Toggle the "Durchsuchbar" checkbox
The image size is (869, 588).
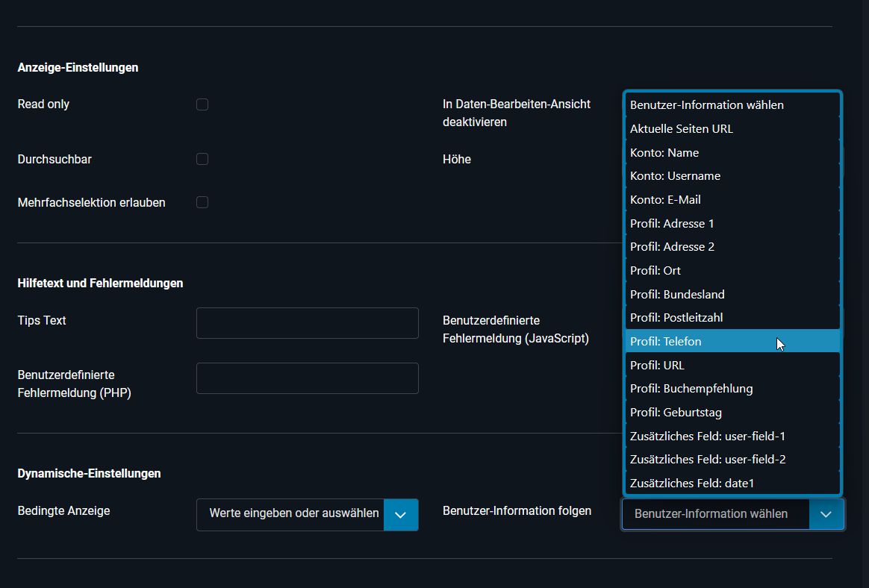[x=202, y=159]
